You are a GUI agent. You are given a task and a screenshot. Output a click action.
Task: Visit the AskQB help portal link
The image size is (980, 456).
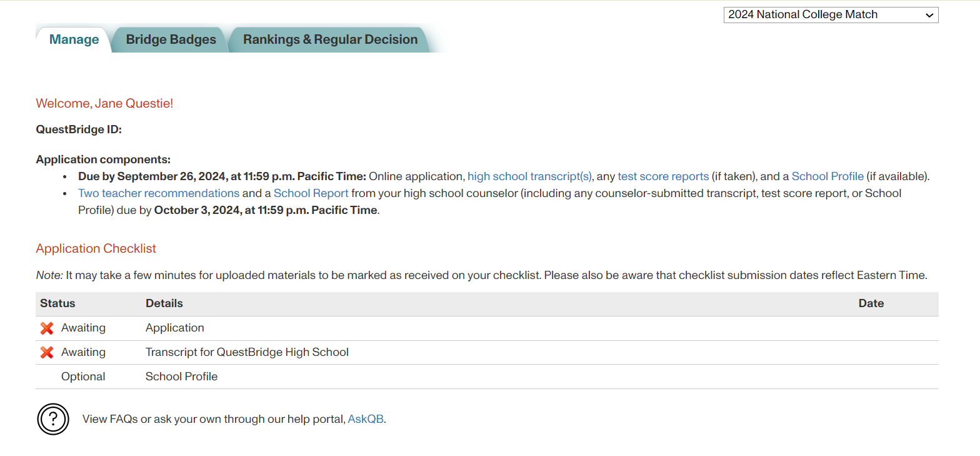click(x=366, y=419)
